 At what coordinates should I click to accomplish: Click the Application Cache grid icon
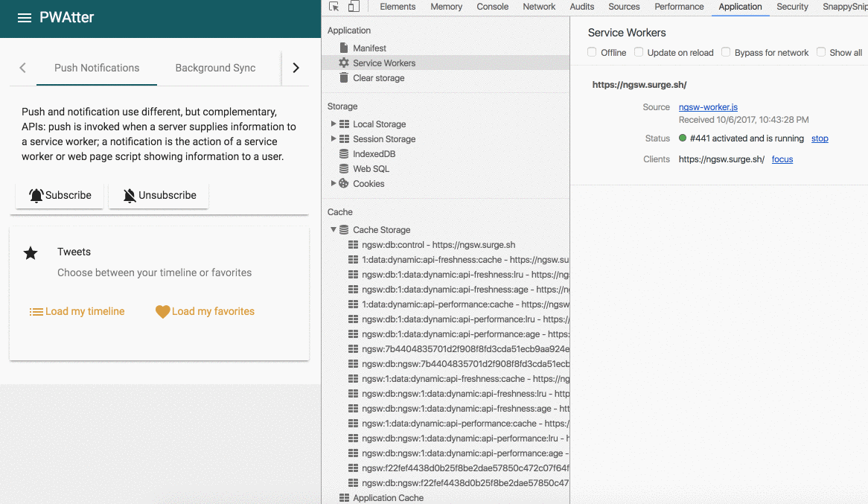pyautogui.click(x=345, y=498)
